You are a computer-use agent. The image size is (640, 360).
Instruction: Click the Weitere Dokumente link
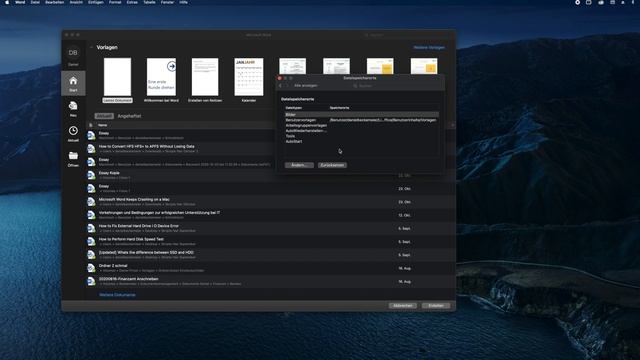pyautogui.click(x=117, y=295)
